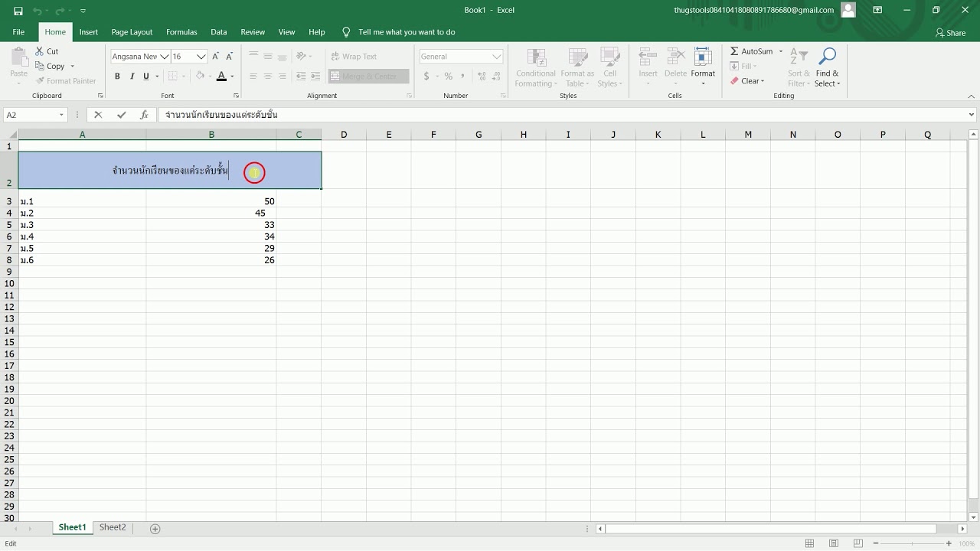The width and height of the screenshot is (980, 551).
Task: Switch to Page Layout view in status bar
Action: (x=834, y=544)
